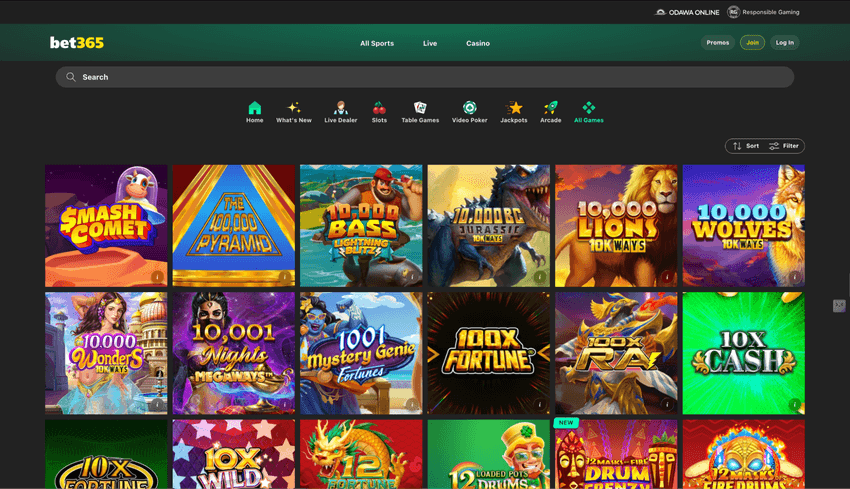Image resolution: width=850 pixels, height=489 pixels.
Task: Open info icon on 100x Fortune tile
Action: click(539, 404)
